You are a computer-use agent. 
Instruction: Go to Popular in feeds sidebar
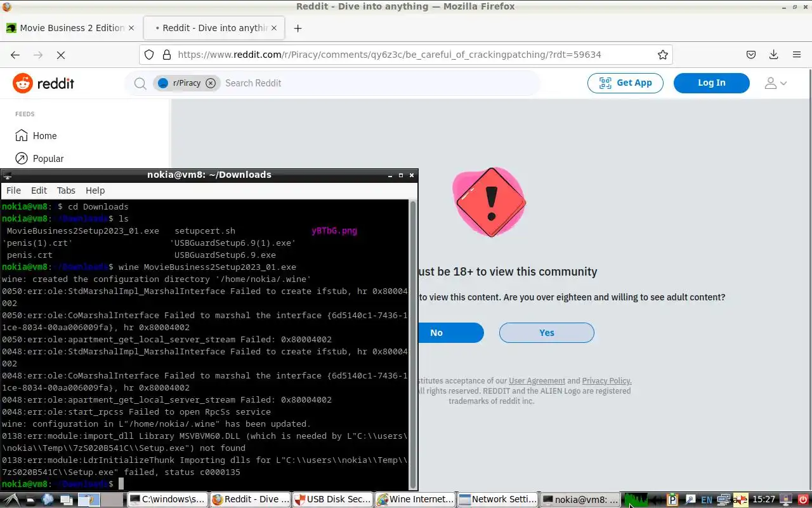point(48,159)
